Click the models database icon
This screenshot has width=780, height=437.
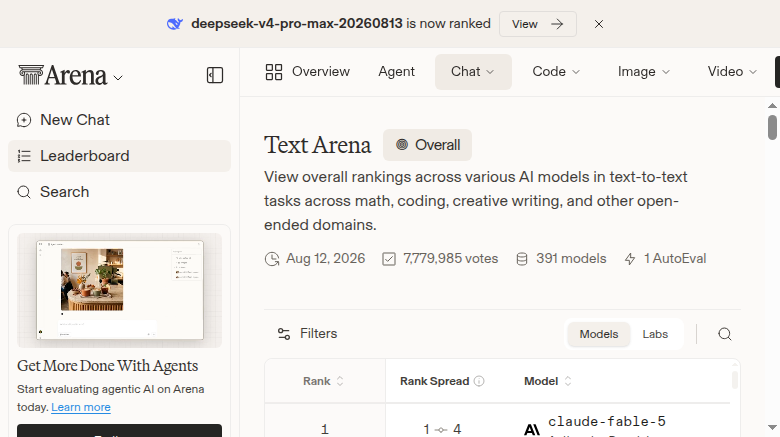click(522, 259)
